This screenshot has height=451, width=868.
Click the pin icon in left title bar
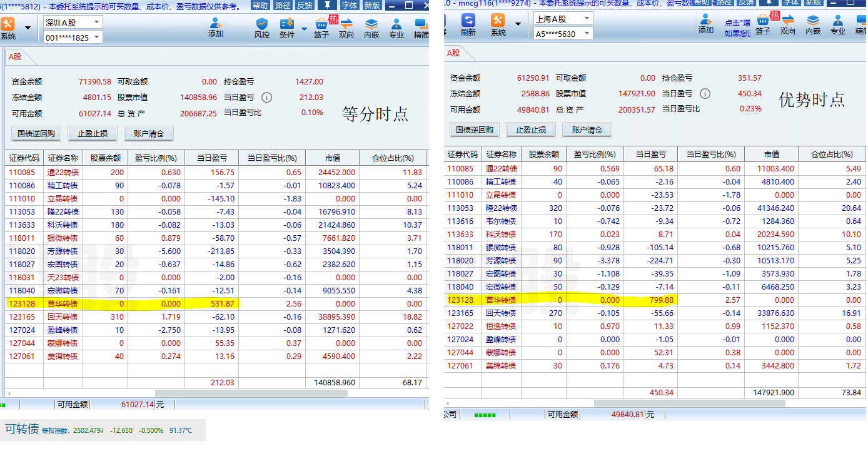pos(325,5)
